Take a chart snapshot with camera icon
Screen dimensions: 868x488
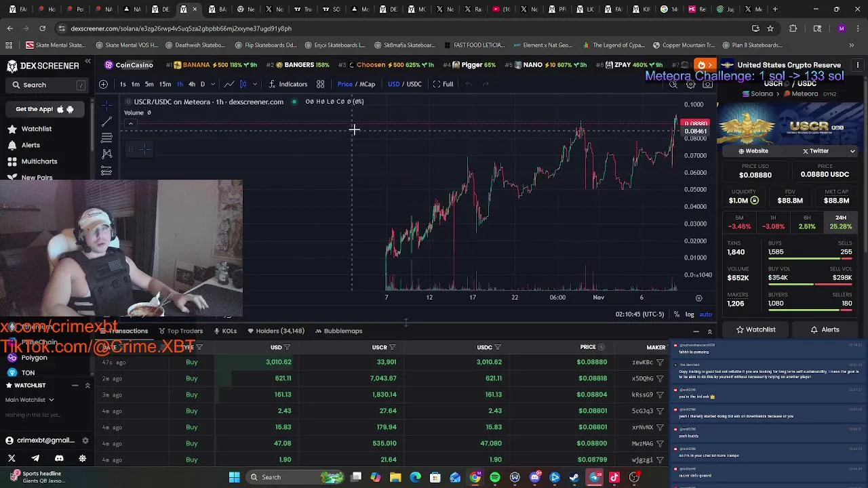point(707,84)
